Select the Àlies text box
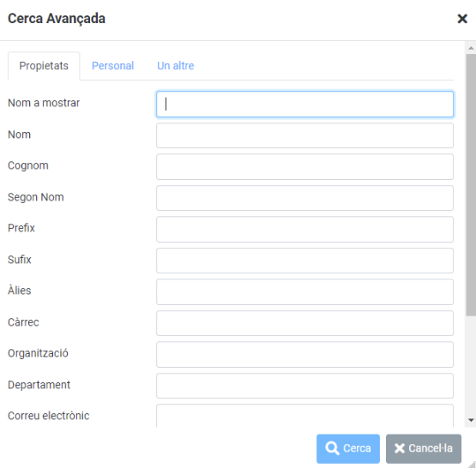The height and width of the screenshot is (468, 476). coord(304,291)
